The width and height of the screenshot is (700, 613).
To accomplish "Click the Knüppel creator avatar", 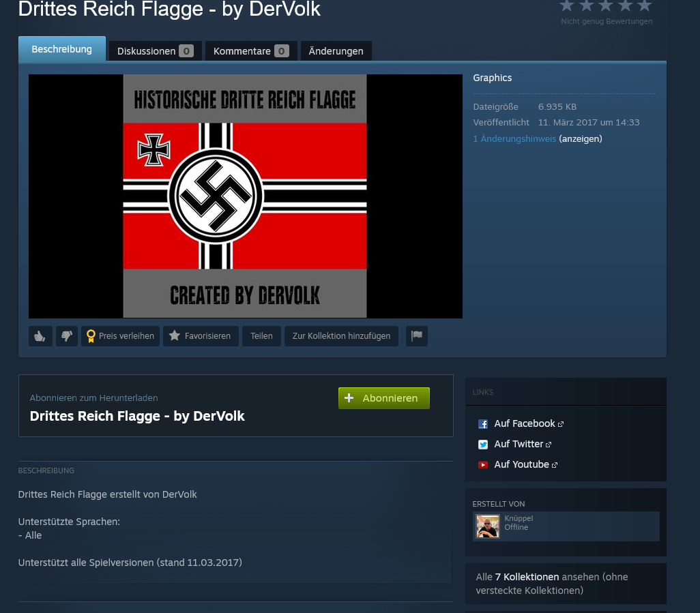I will coord(488,526).
